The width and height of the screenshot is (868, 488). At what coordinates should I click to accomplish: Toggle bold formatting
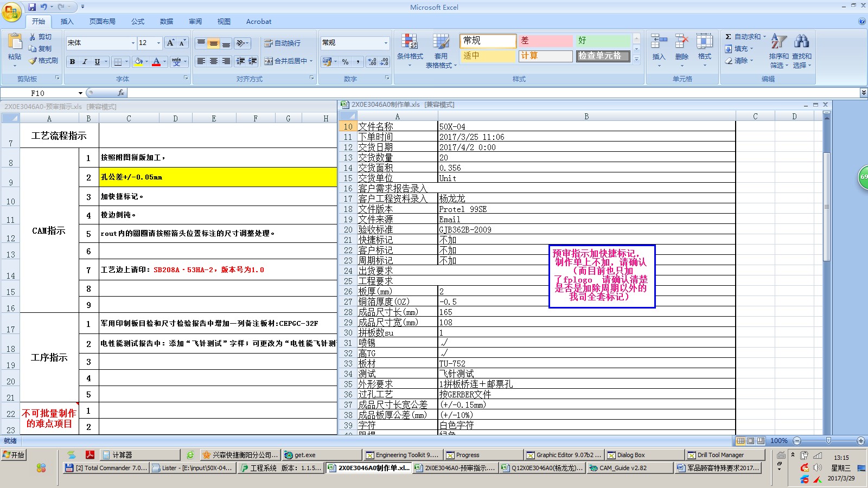[x=72, y=61]
